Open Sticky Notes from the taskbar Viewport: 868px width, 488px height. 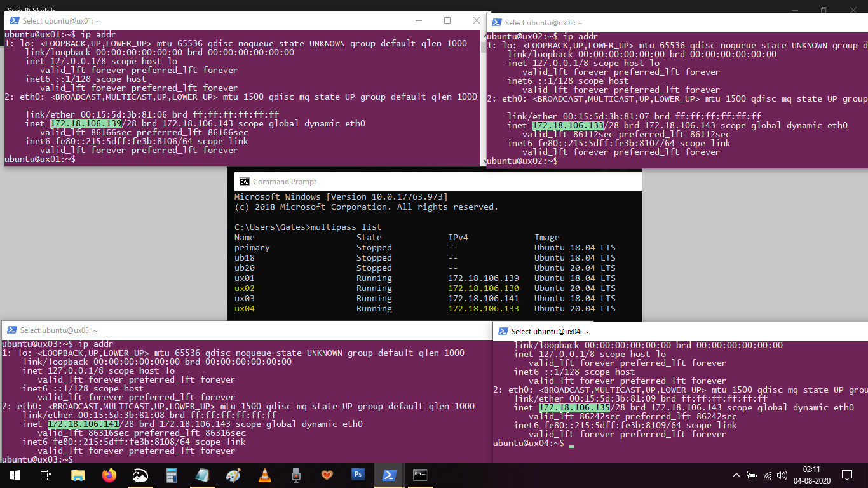[x=202, y=475]
